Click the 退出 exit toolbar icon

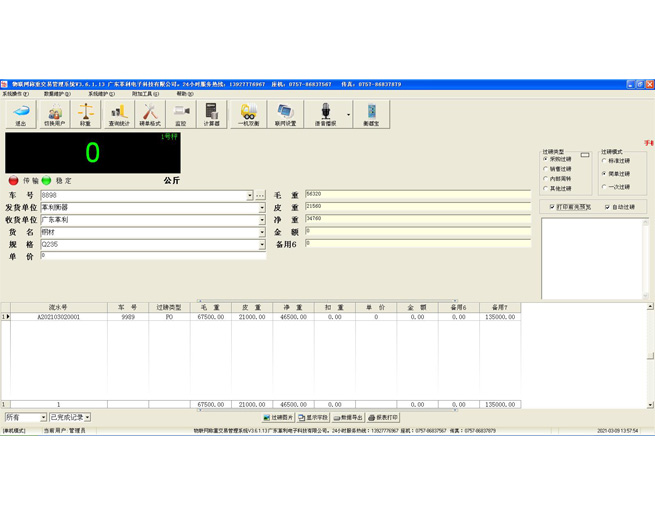[21, 114]
